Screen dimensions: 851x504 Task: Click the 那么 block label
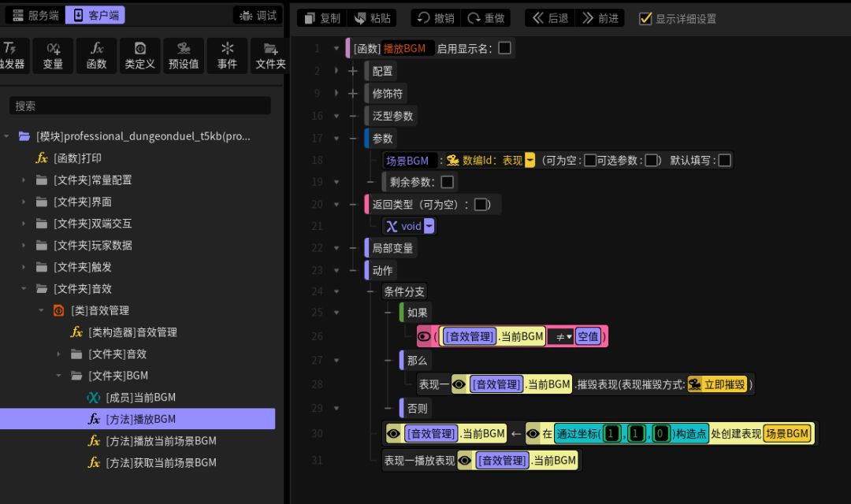point(418,361)
